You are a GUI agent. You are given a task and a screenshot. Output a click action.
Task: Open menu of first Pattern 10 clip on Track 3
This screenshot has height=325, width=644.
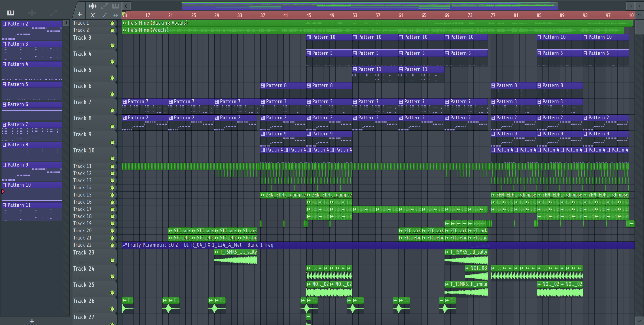pyautogui.click(x=309, y=37)
